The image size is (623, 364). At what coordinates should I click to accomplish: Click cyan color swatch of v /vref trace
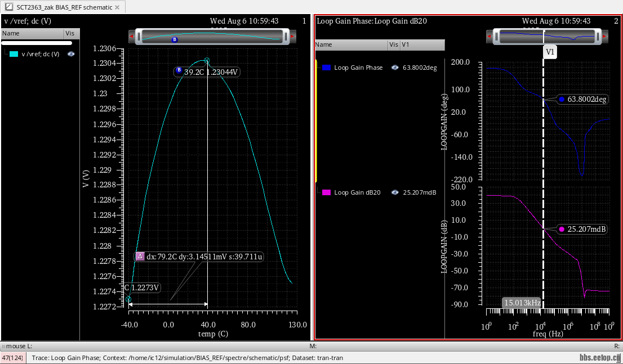tap(14, 54)
